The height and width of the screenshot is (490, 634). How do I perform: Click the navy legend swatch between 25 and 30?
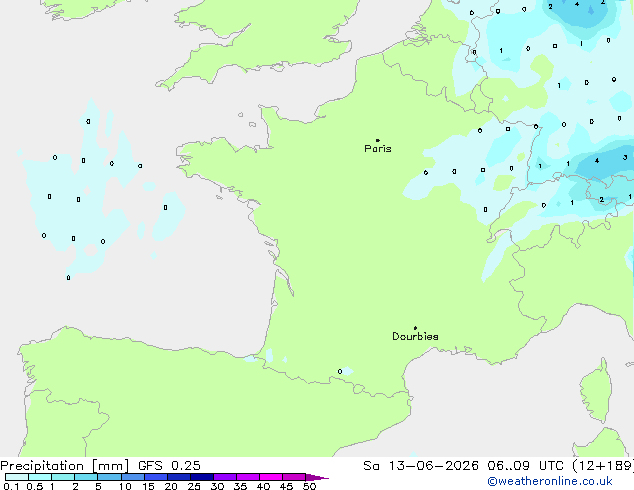pyautogui.click(x=202, y=477)
